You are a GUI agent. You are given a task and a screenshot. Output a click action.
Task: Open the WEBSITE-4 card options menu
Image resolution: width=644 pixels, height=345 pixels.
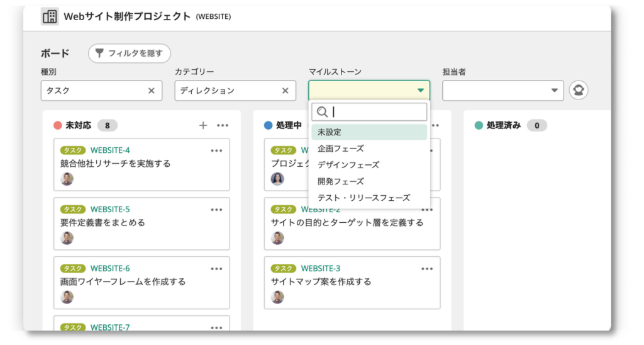click(x=216, y=151)
